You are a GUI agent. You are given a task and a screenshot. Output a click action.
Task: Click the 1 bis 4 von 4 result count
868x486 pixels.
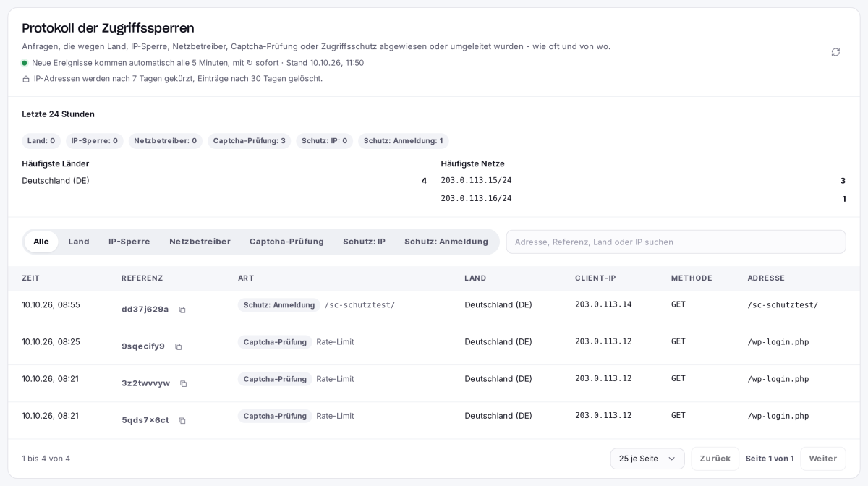[46, 459]
